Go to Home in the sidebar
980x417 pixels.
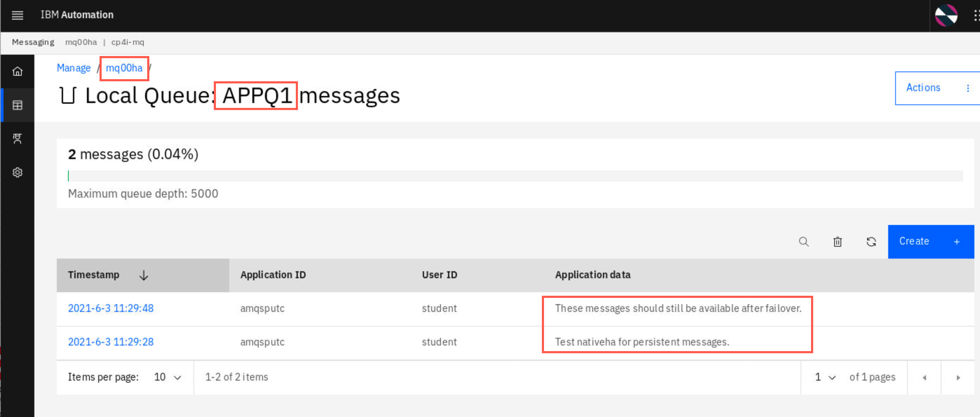(18, 71)
